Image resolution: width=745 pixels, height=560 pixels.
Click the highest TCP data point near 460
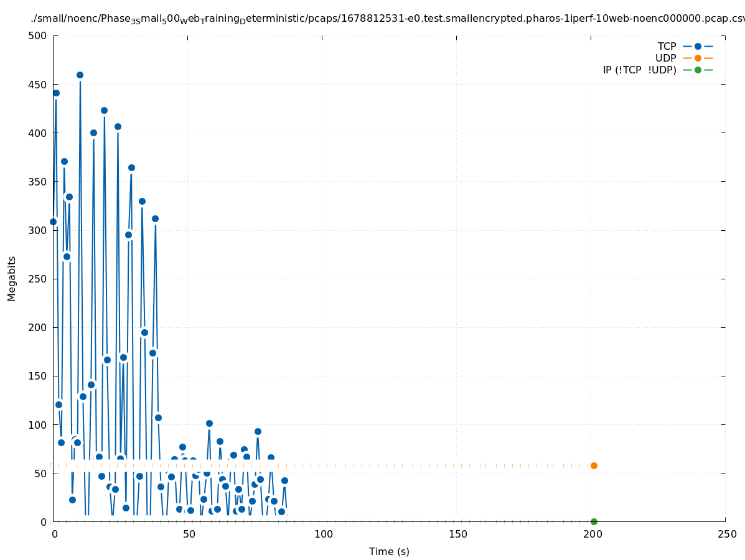(x=80, y=75)
